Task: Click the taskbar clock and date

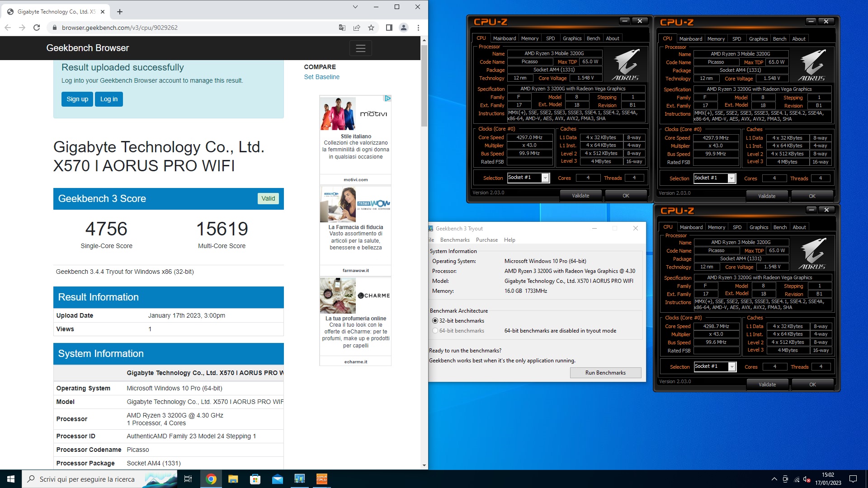Action: 828,479
